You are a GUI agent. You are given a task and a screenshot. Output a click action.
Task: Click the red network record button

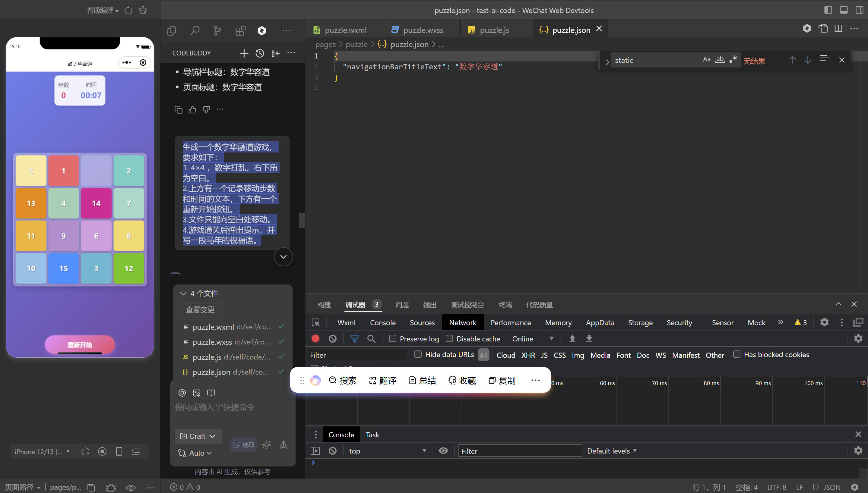(x=315, y=339)
